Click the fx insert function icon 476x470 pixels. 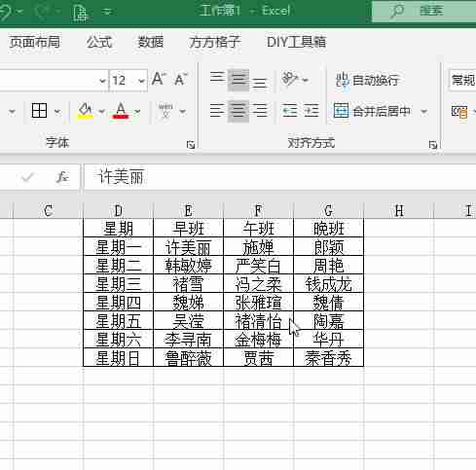(61, 177)
